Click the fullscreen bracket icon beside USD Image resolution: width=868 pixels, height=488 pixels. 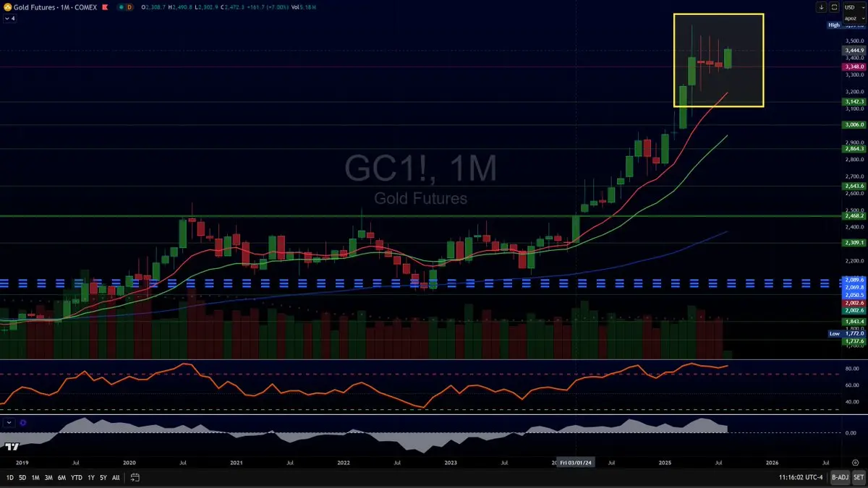pyautogui.click(x=834, y=7)
